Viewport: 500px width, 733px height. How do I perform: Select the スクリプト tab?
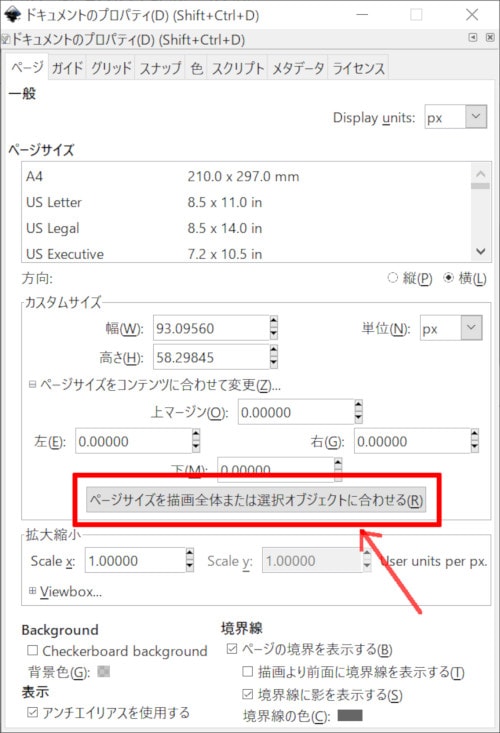[x=238, y=68]
